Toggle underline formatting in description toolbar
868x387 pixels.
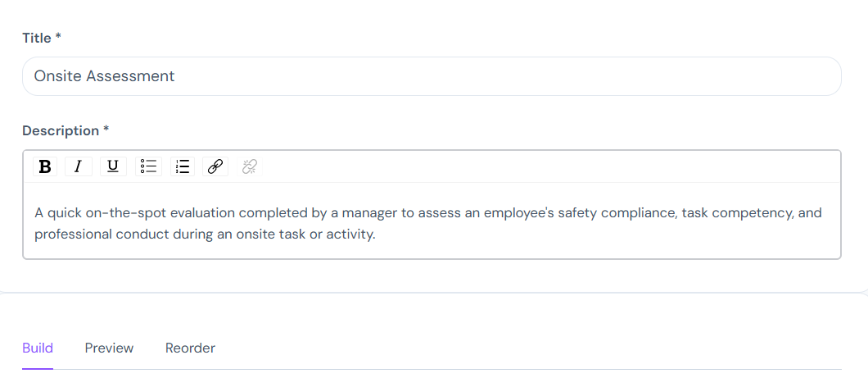[113, 166]
